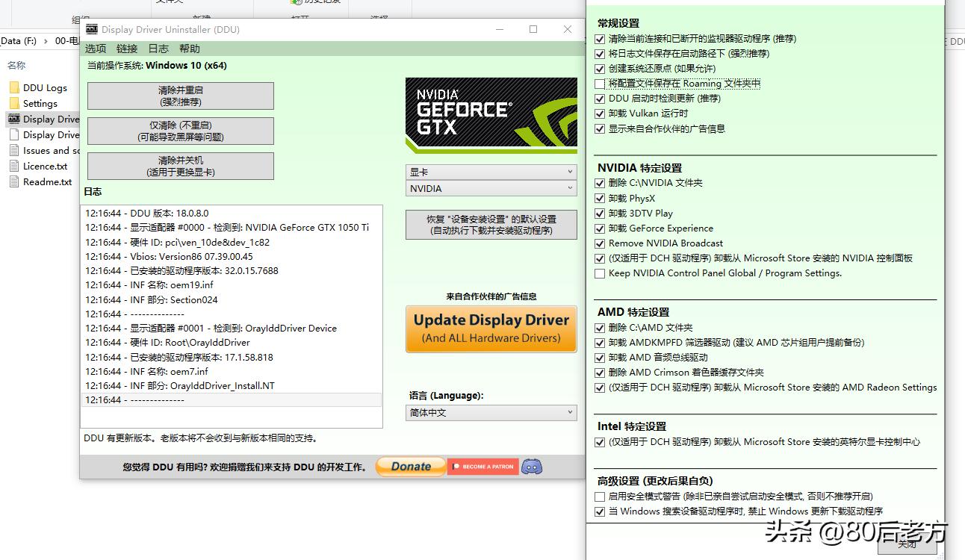
Task: Check the 启用安全模式警告 option
Action: 600,497
